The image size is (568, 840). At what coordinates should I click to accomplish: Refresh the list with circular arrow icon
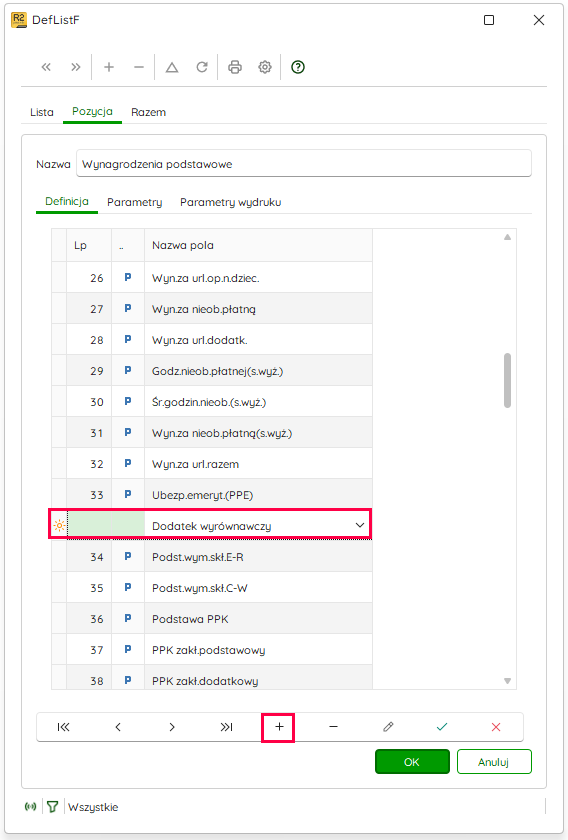201,67
